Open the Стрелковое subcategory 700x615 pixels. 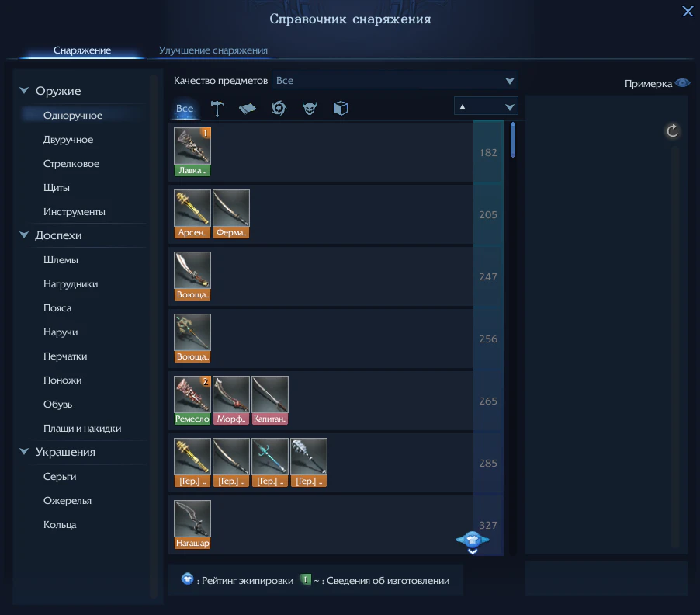pyautogui.click(x=71, y=164)
